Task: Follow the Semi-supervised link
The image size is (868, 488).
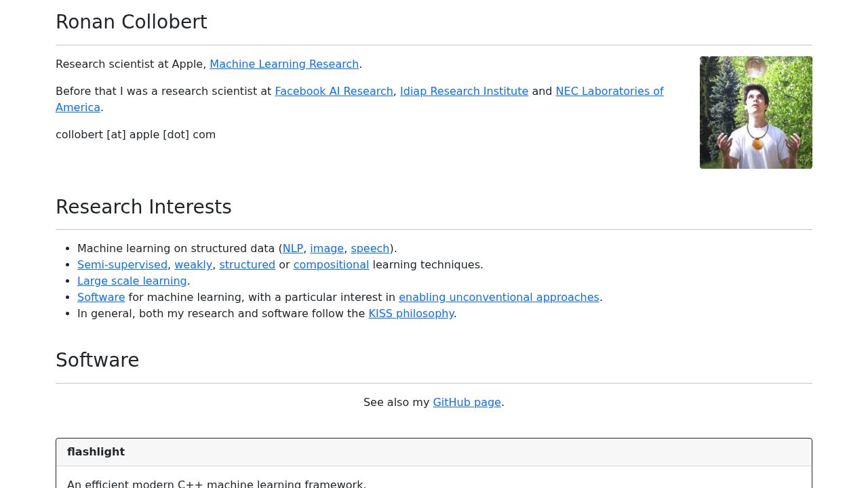Action: tap(122, 264)
